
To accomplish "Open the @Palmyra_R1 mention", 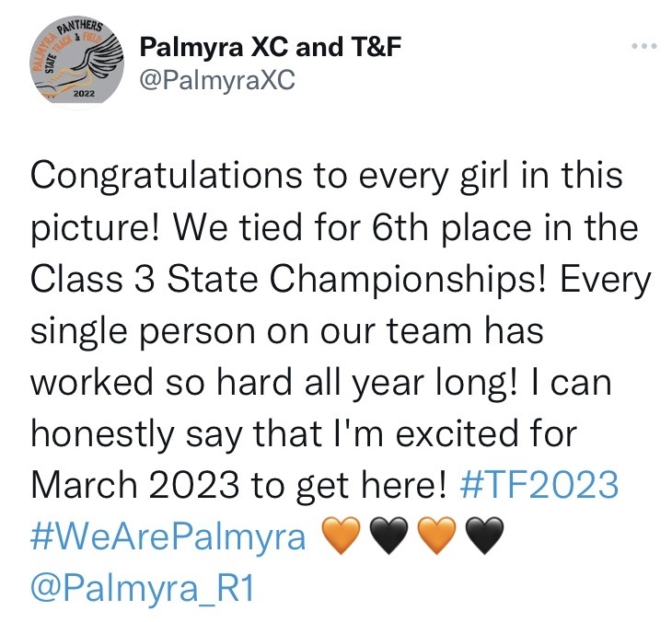I will coord(143,588).
